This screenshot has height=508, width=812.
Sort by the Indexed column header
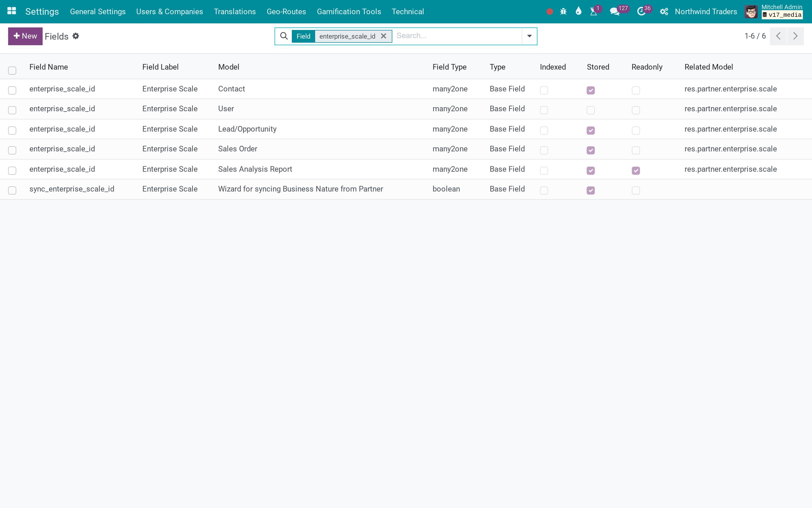[553, 67]
